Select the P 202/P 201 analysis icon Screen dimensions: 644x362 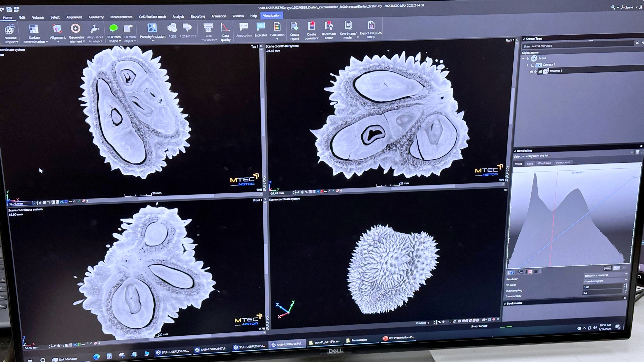tap(187, 28)
